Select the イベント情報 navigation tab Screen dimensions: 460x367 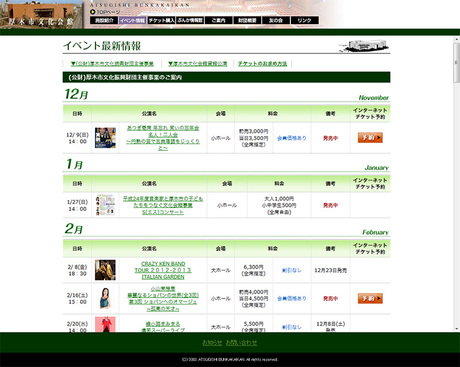[133, 20]
